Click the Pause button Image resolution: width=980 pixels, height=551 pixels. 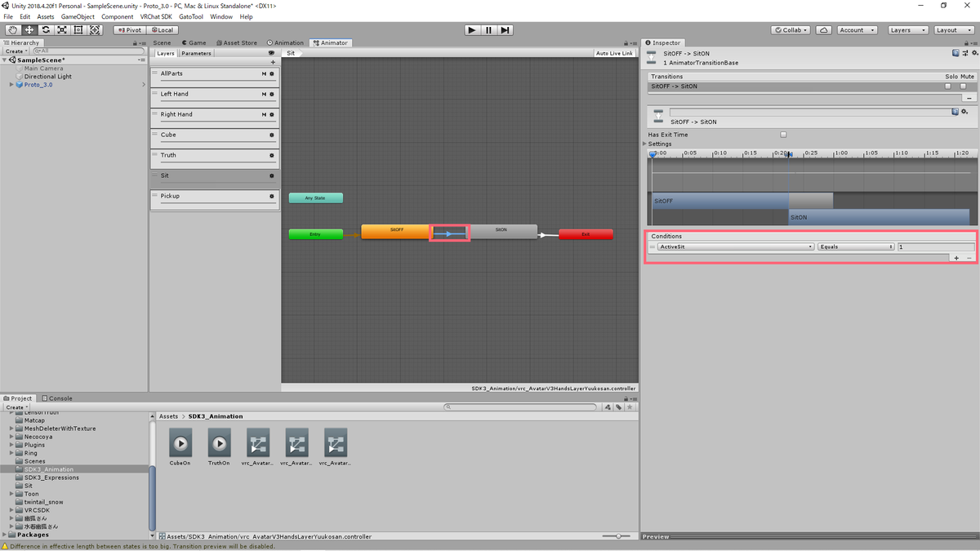[488, 29]
